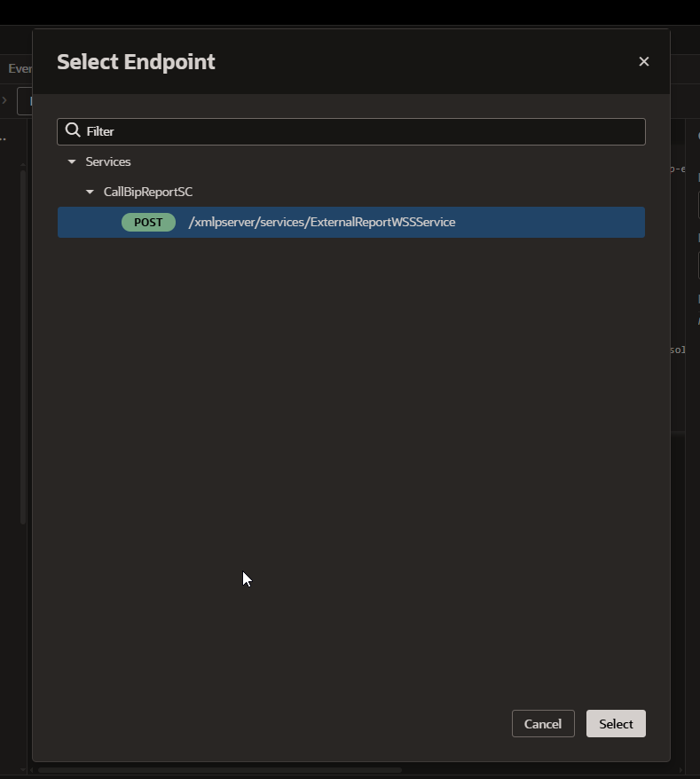Choose the ExternalReportWSSService endpoint path
This screenshot has width=700, height=779.
tap(321, 222)
